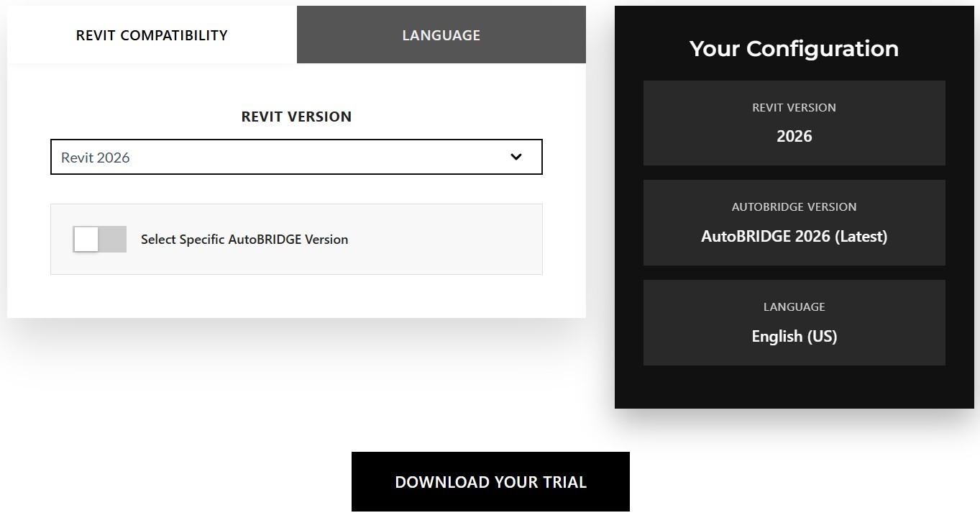Click the dropdown's down-arrow indicator

[516, 156]
